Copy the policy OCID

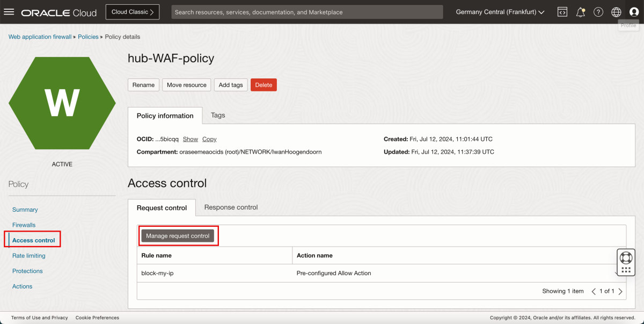[x=209, y=139]
